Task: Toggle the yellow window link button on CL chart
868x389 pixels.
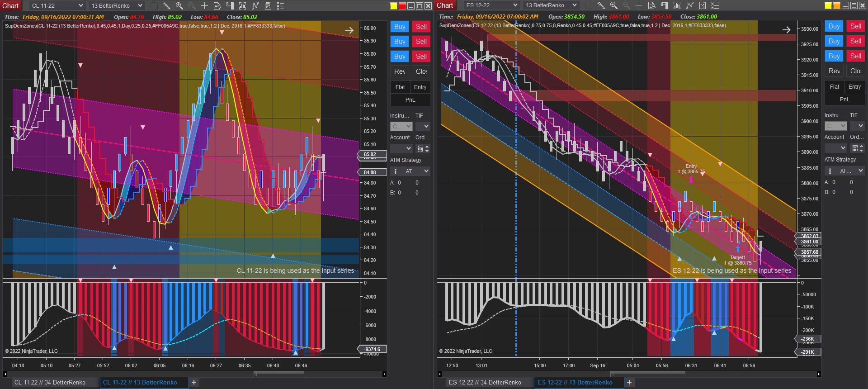Action: click(394, 6)
